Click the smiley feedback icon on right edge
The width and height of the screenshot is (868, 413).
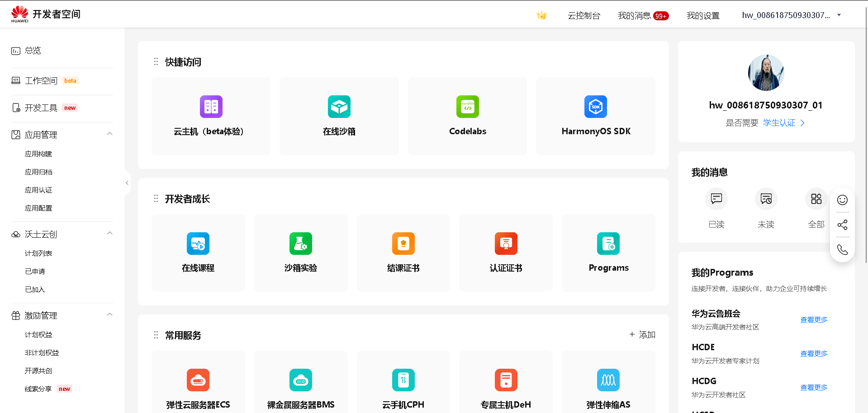842,199
